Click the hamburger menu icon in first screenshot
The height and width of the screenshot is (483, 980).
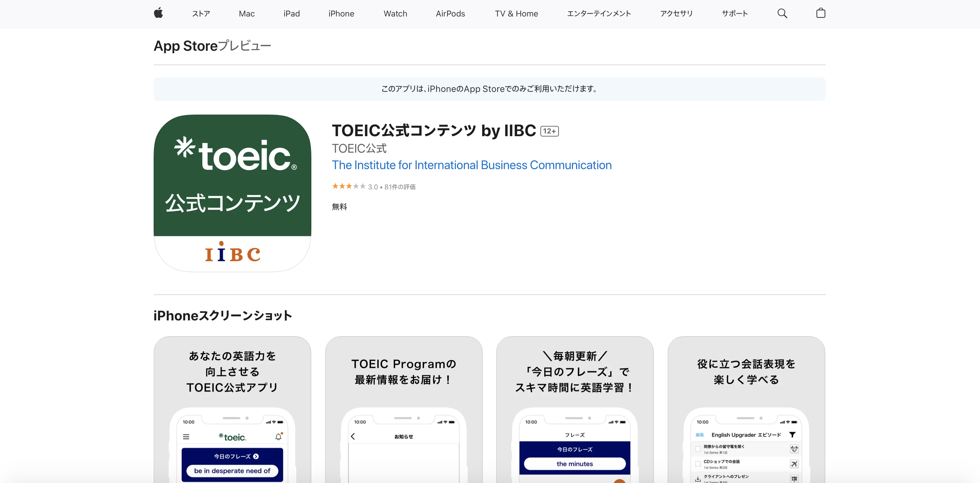click(186, 437)
